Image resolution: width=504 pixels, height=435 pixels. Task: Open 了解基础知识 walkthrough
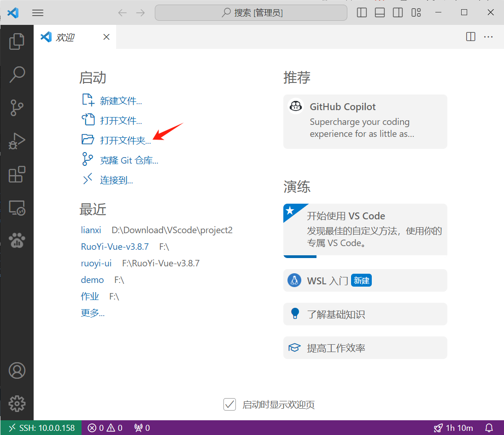365,314
